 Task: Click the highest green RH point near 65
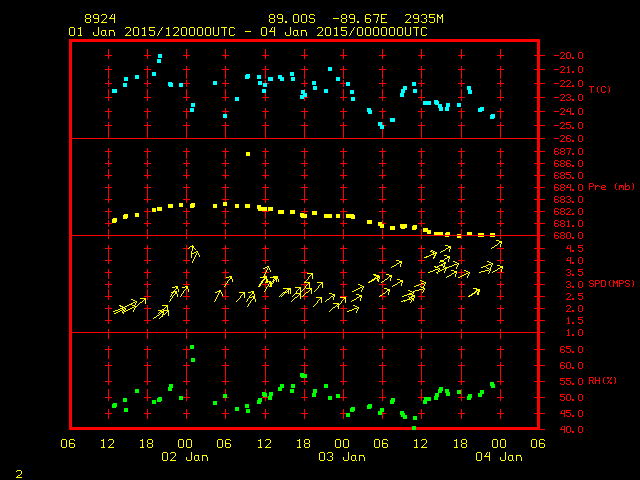pos(192,348)
